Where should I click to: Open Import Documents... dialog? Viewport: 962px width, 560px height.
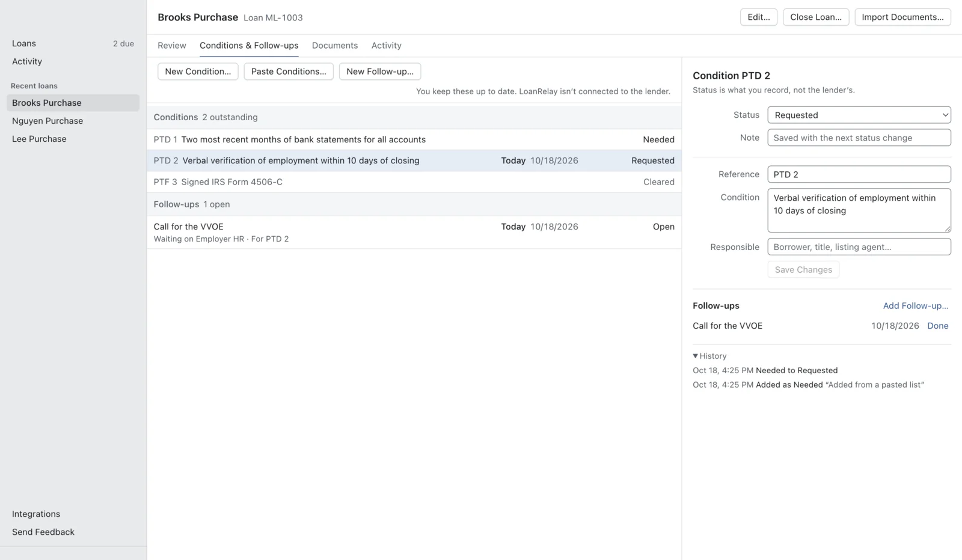[x=902, y=17]
